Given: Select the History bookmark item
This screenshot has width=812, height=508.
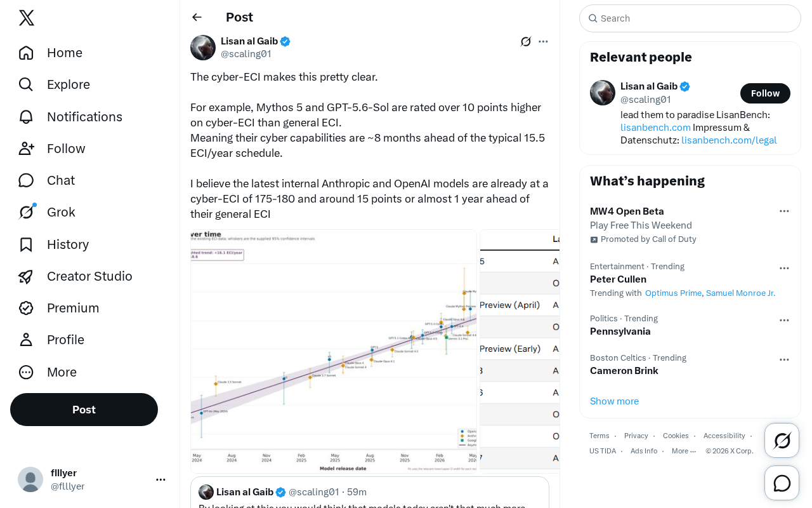Looking at the screenshot, I should point(54,244).
